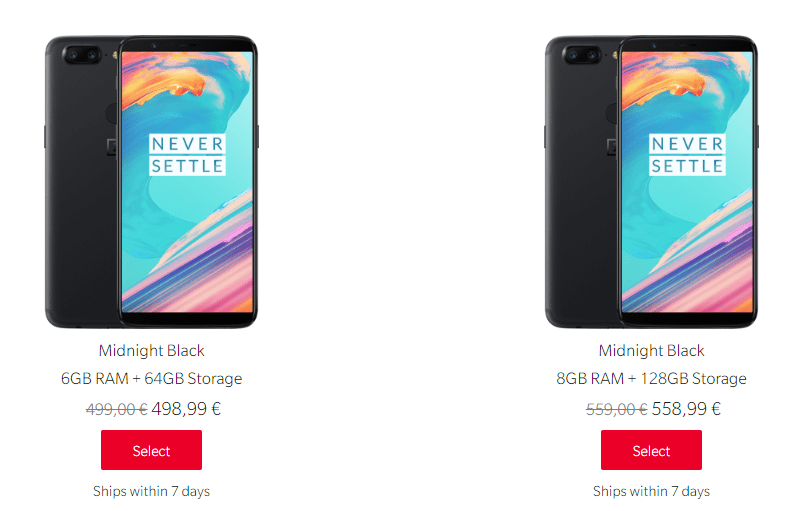Click the 558,99 € price
Viewport: 801px width, 511px height.
tap(686, 409)
